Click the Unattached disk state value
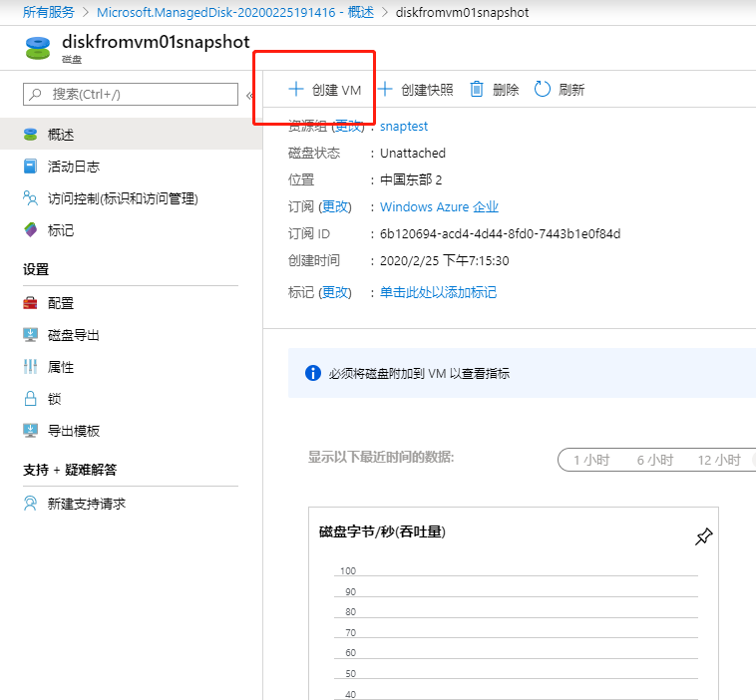The height and width of the screenshot is (700, 756). coord(413,154)
